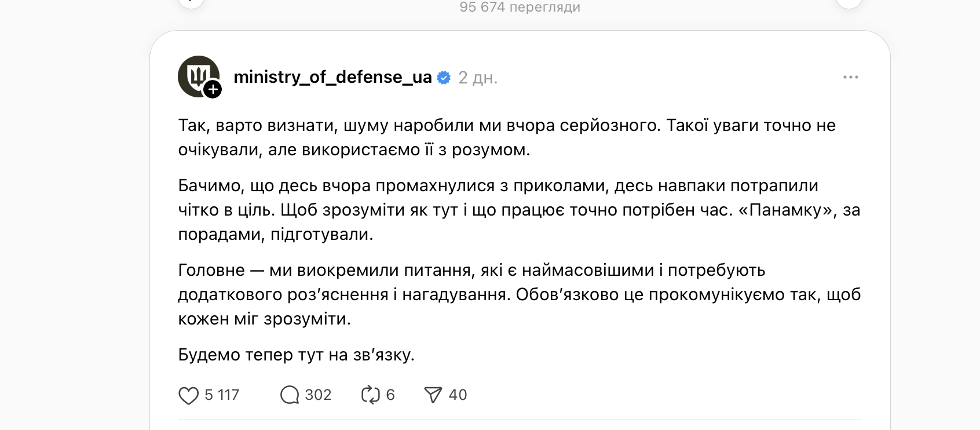Click the comment count 302
980x430 pixels.
pos(317,395)
